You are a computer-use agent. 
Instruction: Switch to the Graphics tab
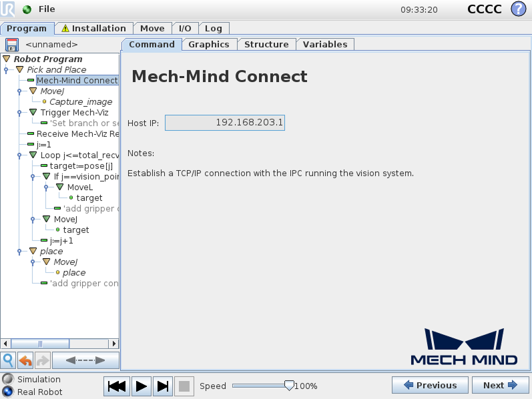(209, 45)
